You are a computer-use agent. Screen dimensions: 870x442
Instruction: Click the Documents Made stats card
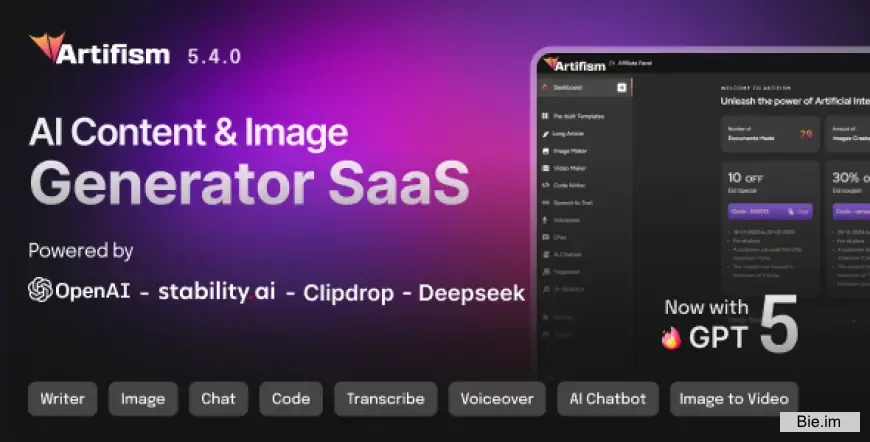[770, 134]
